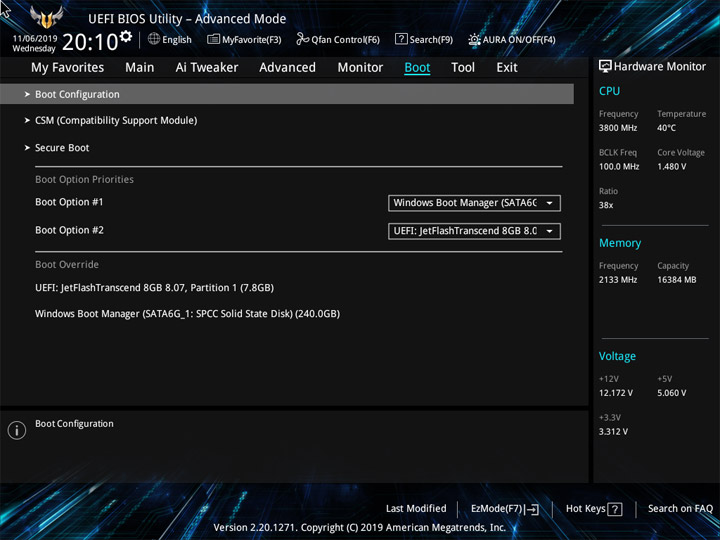Click the Boot Configuration help description
The height and width of the screenshot is (540, 720).
pos(74,424)
